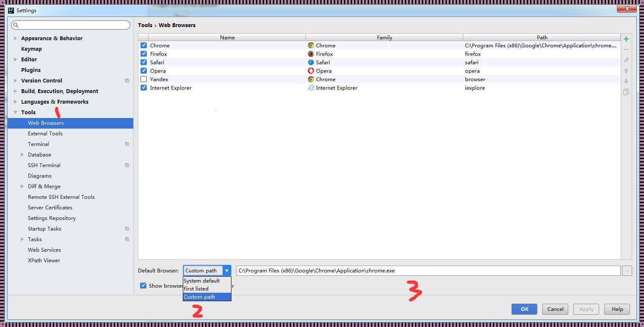The height and width of the screenshot is (327, 644).
Task: Click project-level icon beside Tasks
Action: [127, 239]
